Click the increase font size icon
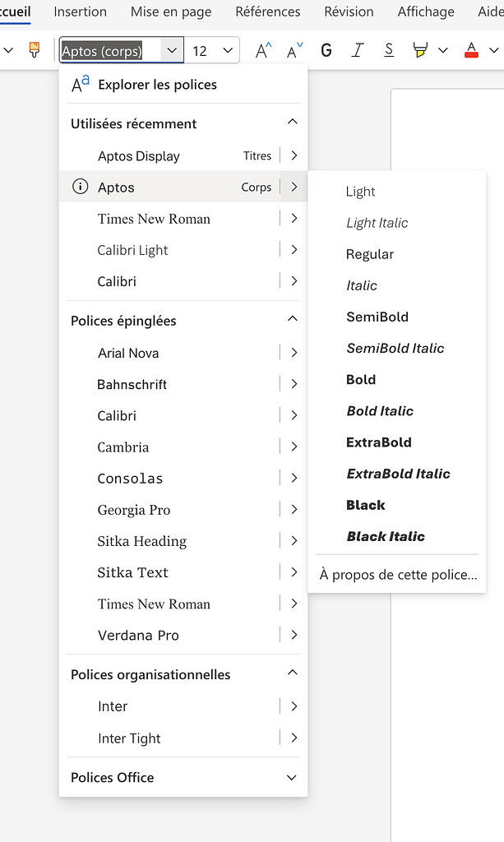 [262, 50]
